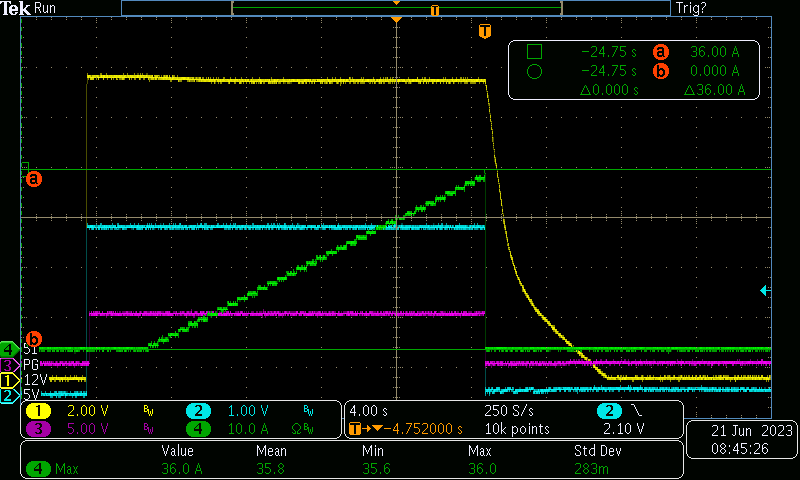Click the trigger level arrow on right edge
This screenshot has width=800, height=480.
pos(765,290)
